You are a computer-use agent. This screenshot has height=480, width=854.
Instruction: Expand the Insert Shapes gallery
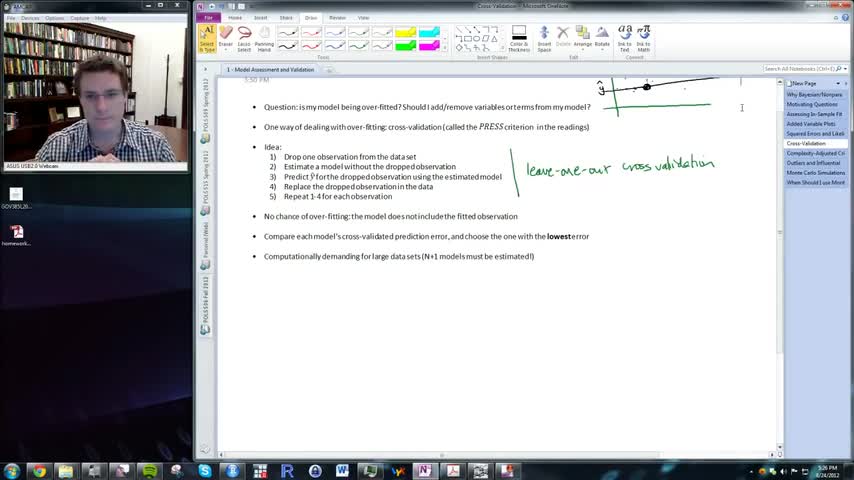(x=502, y=48)
